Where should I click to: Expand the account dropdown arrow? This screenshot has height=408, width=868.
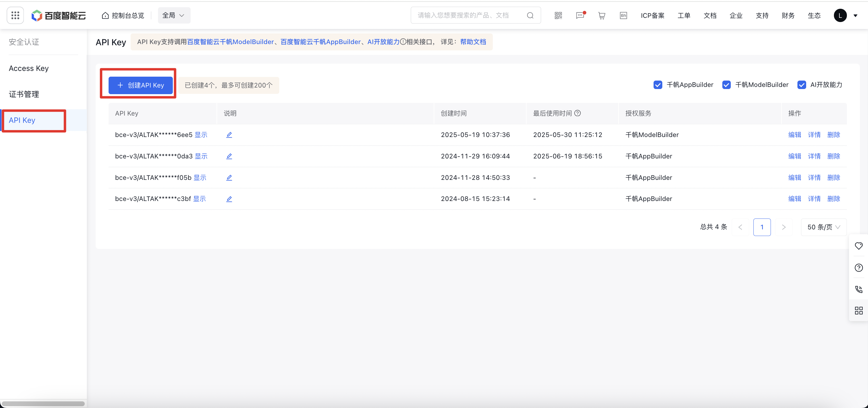[856, 15]
